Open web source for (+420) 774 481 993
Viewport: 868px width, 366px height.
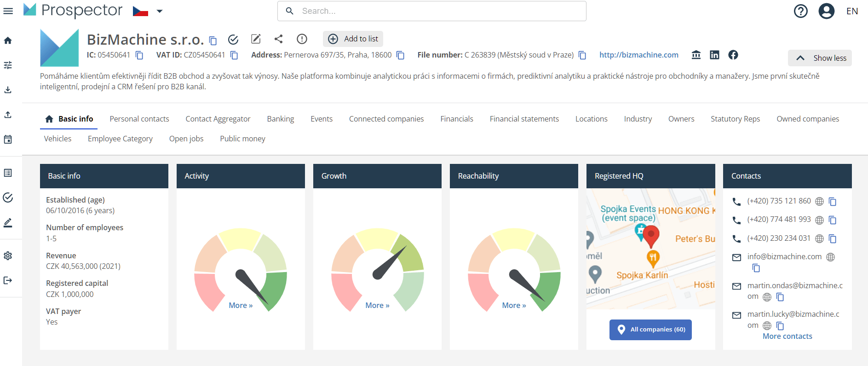819,220
